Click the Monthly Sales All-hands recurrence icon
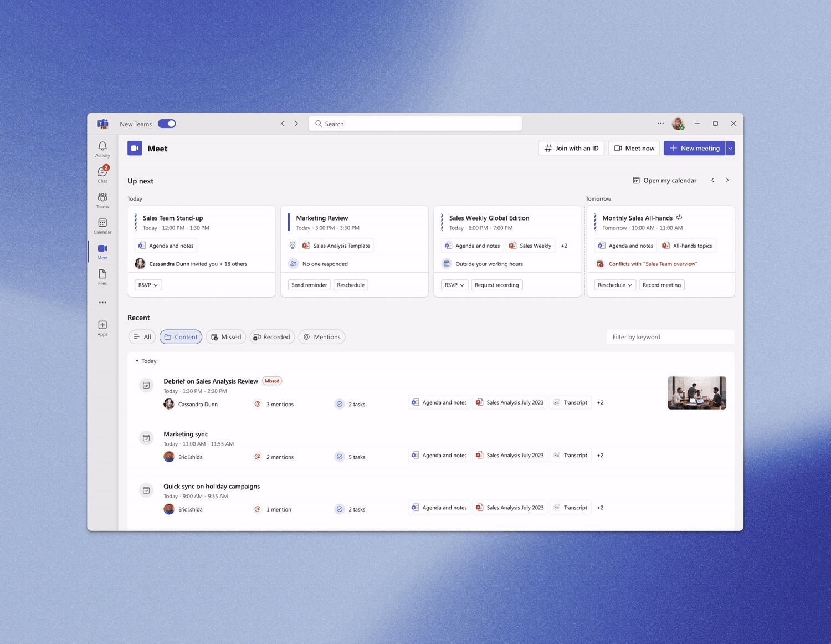 pyautogui.click(x=679, y=218)
